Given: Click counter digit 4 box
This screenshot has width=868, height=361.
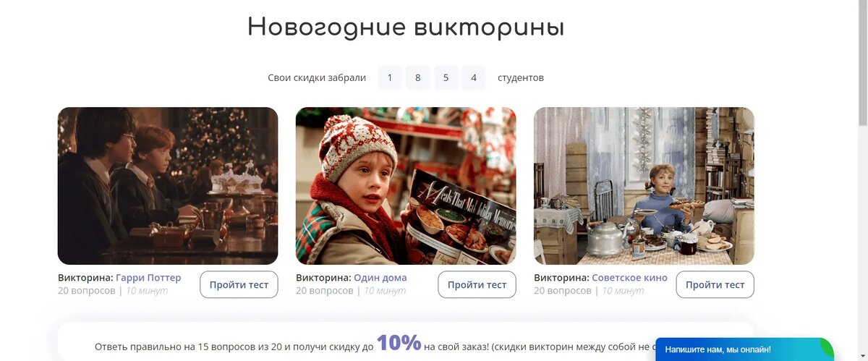Looking at the screenshot, I should click(x=474, y=77).
